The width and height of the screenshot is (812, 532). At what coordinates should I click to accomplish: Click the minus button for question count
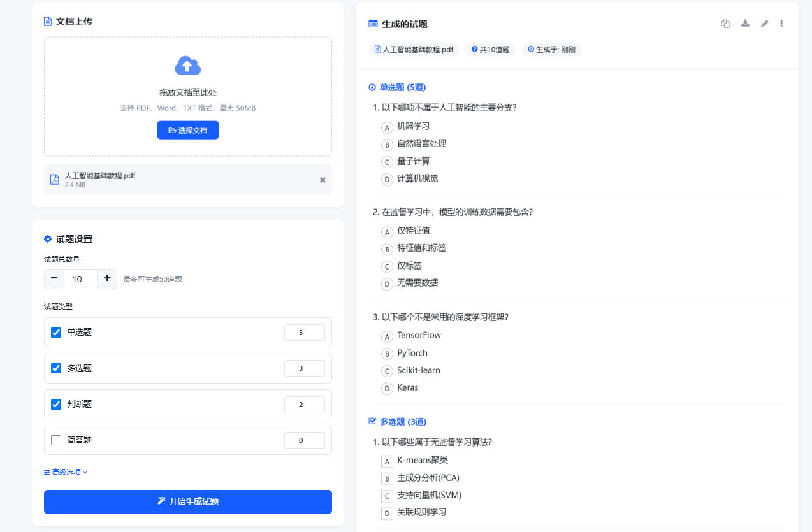point(54,278)
